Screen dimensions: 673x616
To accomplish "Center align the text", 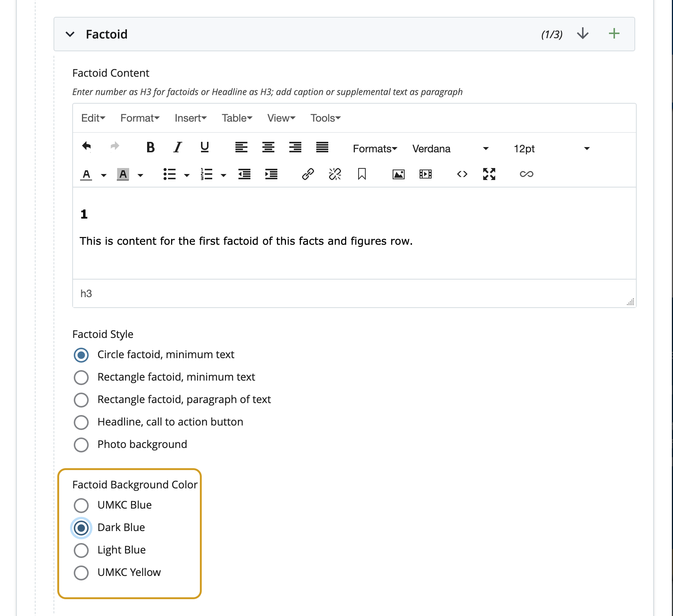I will coord(268,147).
